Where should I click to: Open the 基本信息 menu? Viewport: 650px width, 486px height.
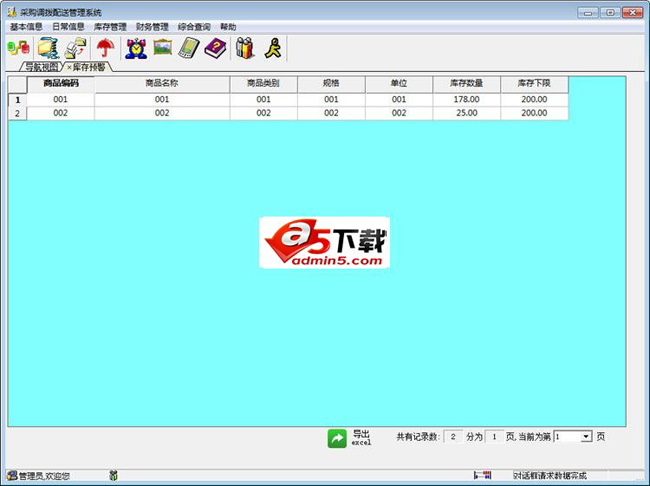pos(26,27)
